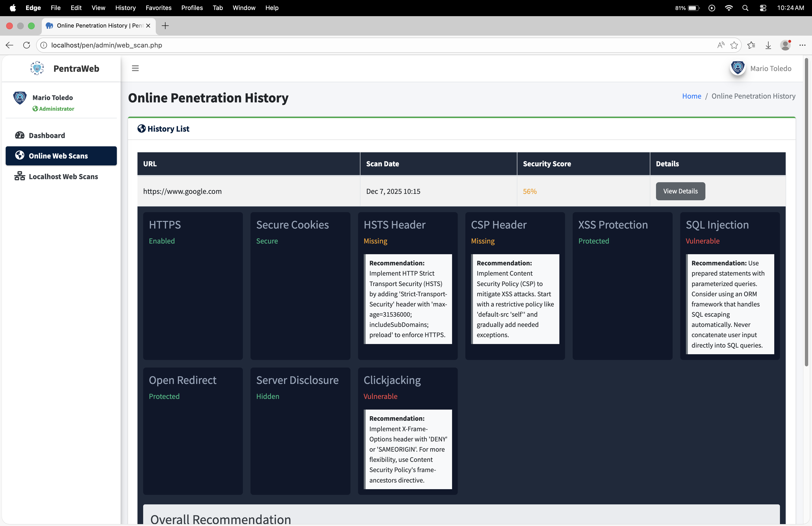The height and width of the screenshot is (526, 812).
Task: Click the View Details button
Action: click(680, 191)
